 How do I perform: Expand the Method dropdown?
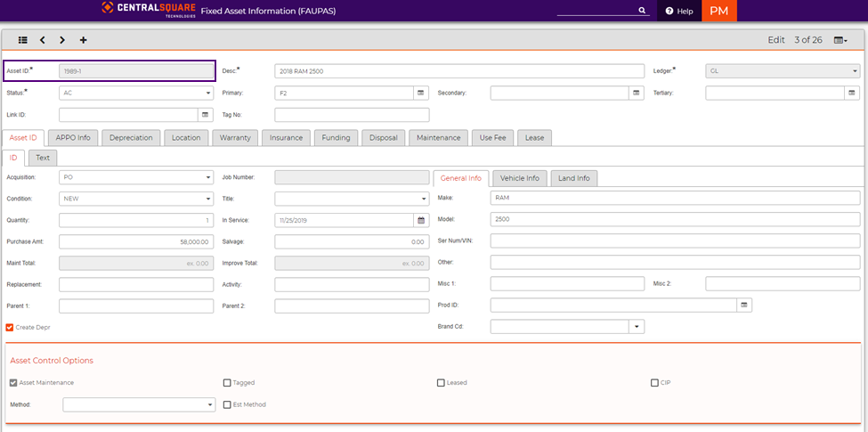(x=210, y=405)
